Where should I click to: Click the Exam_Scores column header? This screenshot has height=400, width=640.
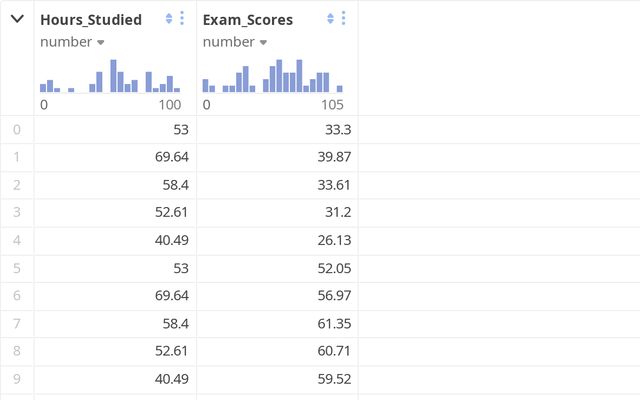248,19
